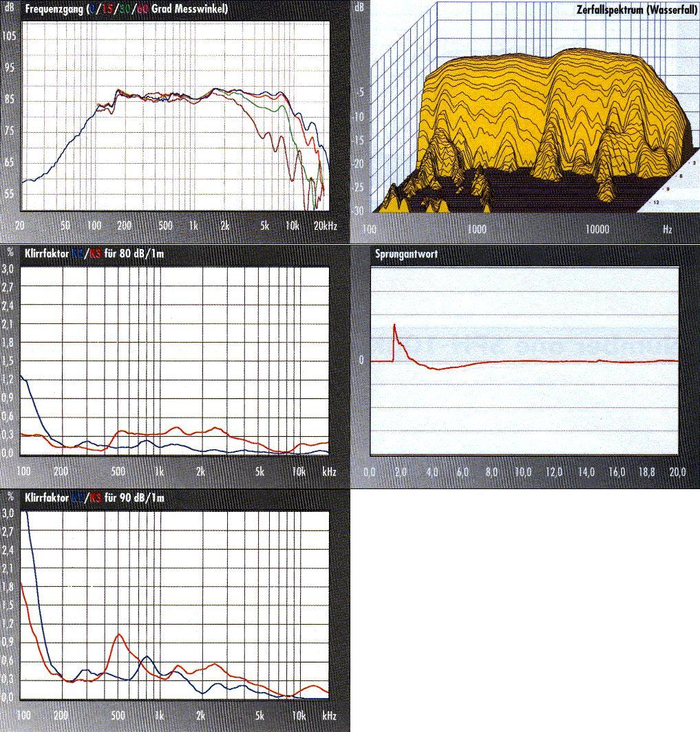Click the red K3 peak near 500 Hz in the 90 dB chart

(118, 634)
